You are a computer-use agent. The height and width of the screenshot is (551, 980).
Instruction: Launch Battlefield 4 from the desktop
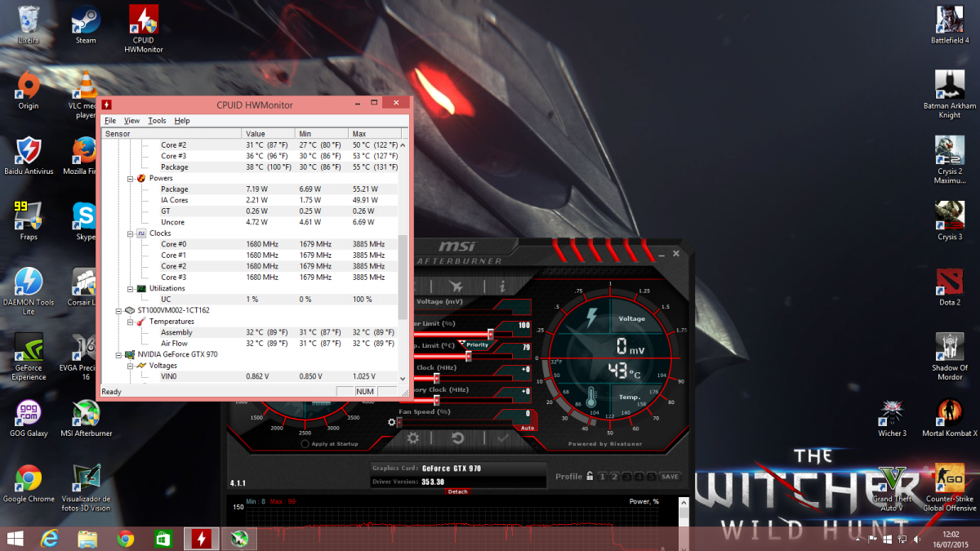950,24
